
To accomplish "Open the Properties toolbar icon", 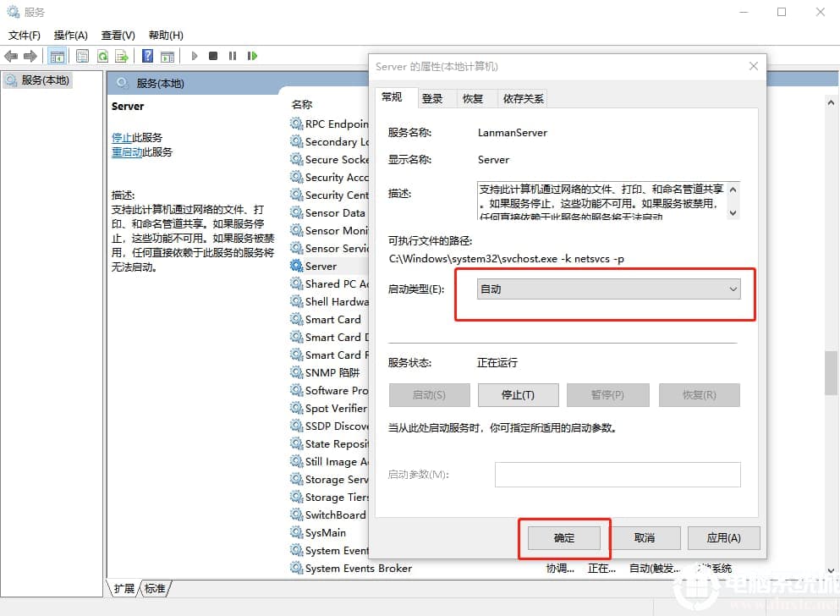I will coord(83,56).
